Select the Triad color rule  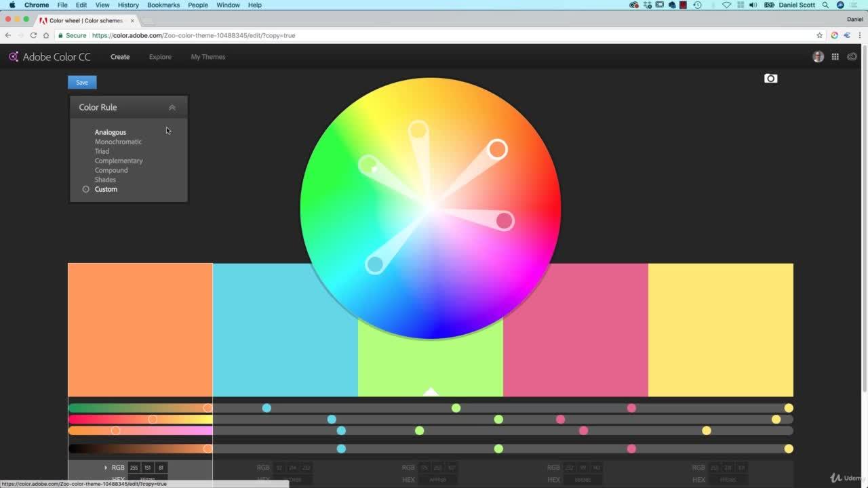coord(102,151)
